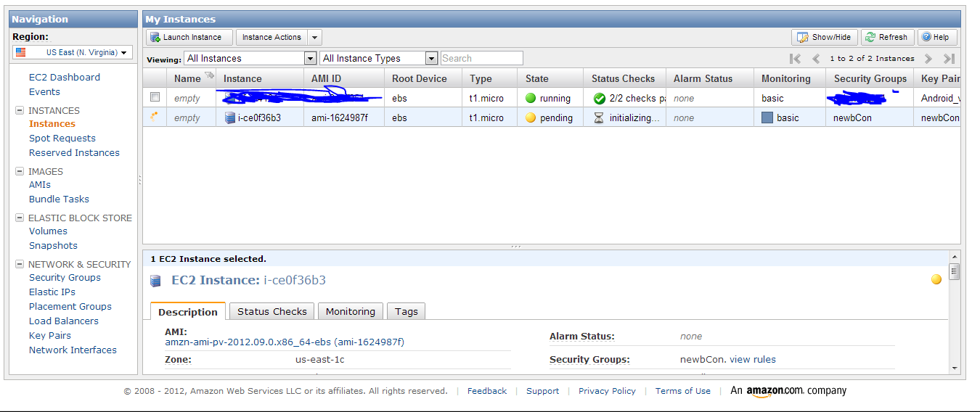This screenshot has width=980, height=412.
Task: Click the yellow status dot in detail pane
Action: coord(936,279)
